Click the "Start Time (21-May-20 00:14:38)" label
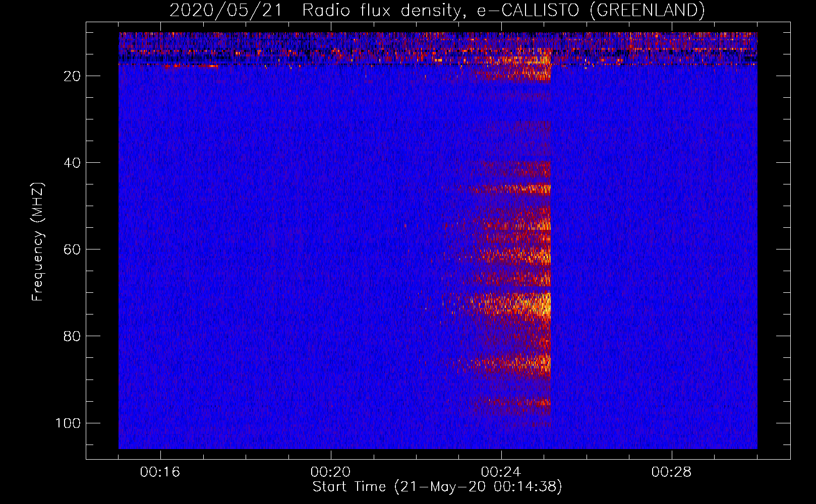This screenshot has height=504, width=816. pyautogui.click(x=437, y=487)
